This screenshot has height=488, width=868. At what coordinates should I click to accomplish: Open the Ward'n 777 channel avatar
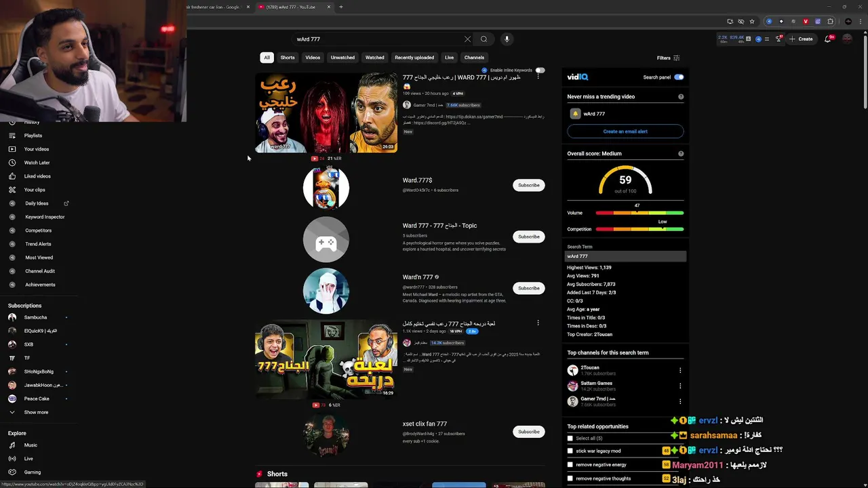click(x=326, y=291)
